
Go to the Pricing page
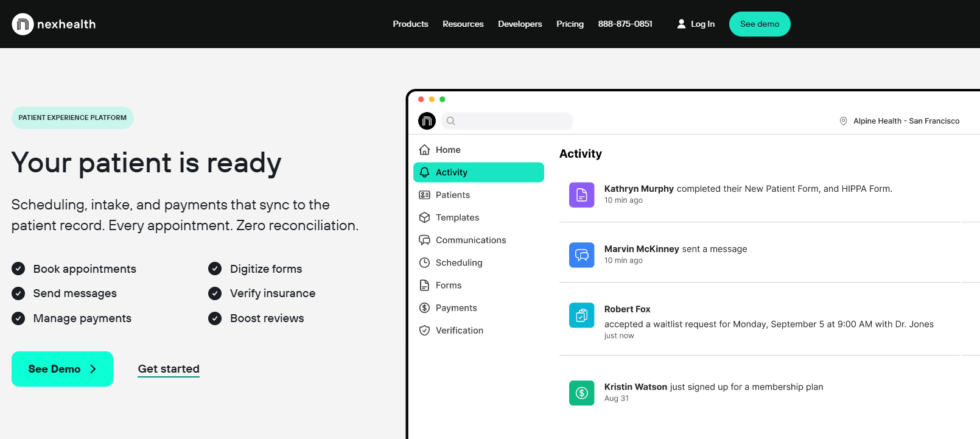[x=570, y=24]
